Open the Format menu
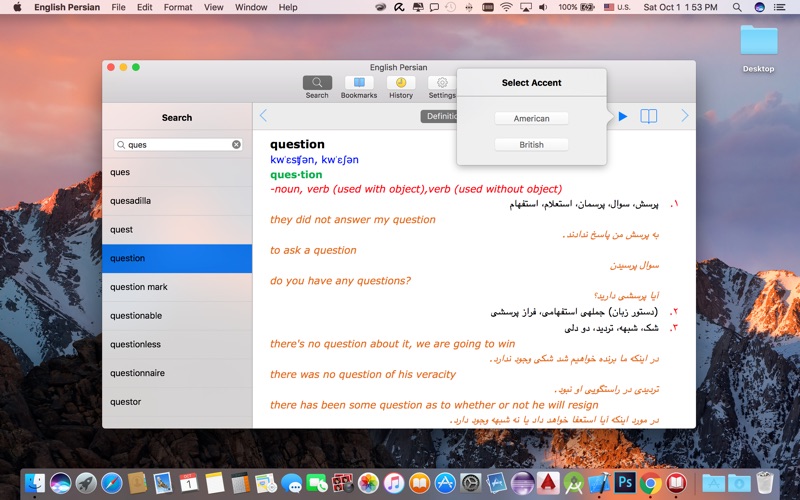 [x=178, y=7]
